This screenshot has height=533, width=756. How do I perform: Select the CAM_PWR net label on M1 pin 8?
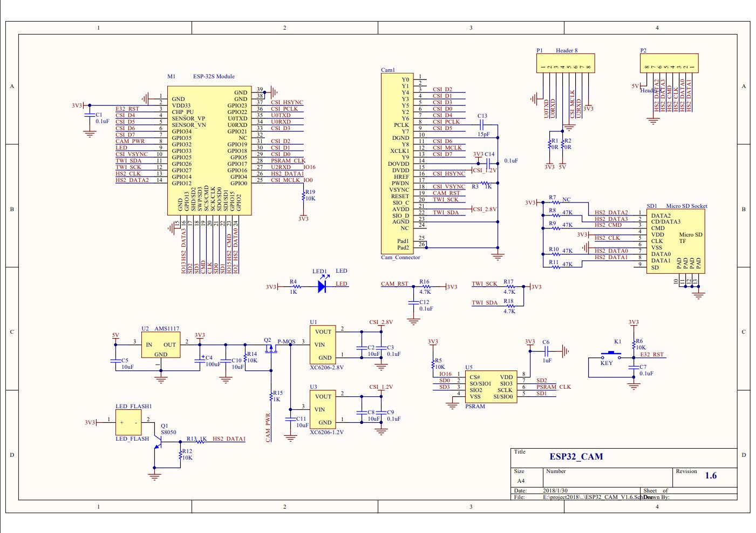(x=130, y=141)
